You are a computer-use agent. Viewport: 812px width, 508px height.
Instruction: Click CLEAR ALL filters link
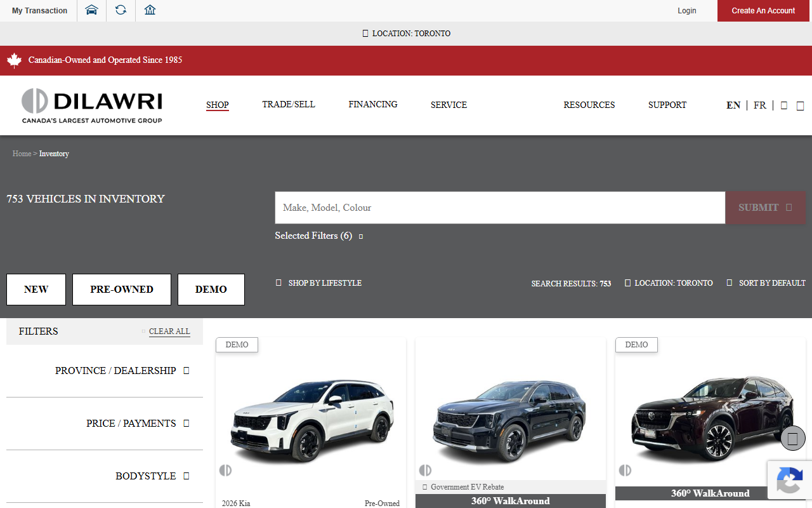(x=169, y=331)
